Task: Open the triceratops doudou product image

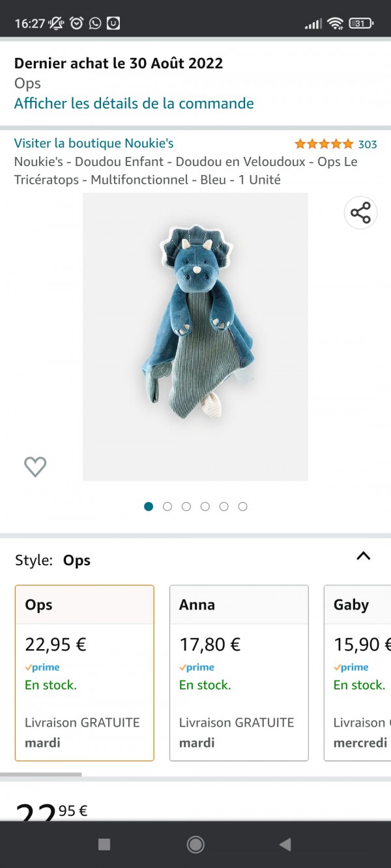Action: 195,337
